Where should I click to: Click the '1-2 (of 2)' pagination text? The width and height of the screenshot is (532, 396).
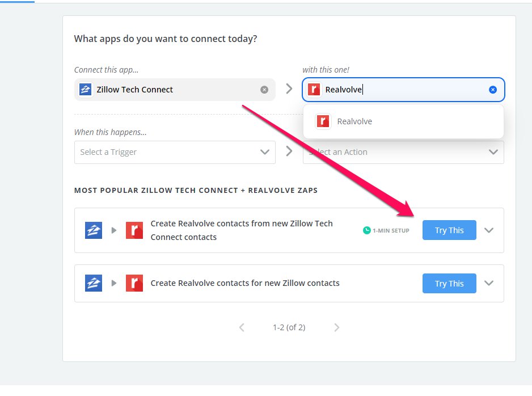[289, 327]
